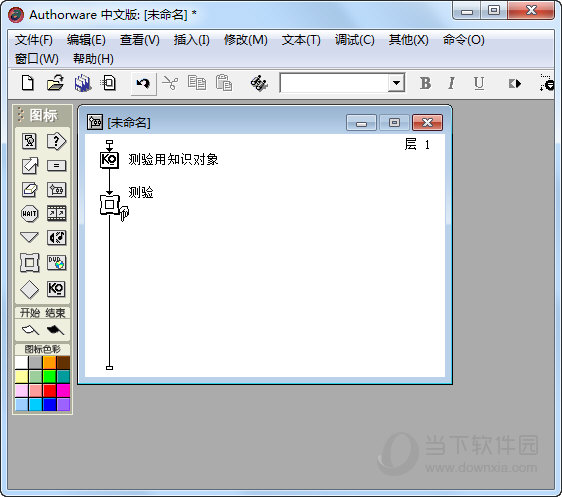Click the Import toolbar icon
This screenshot has width=562, height=497.
[x=109, y=83]
